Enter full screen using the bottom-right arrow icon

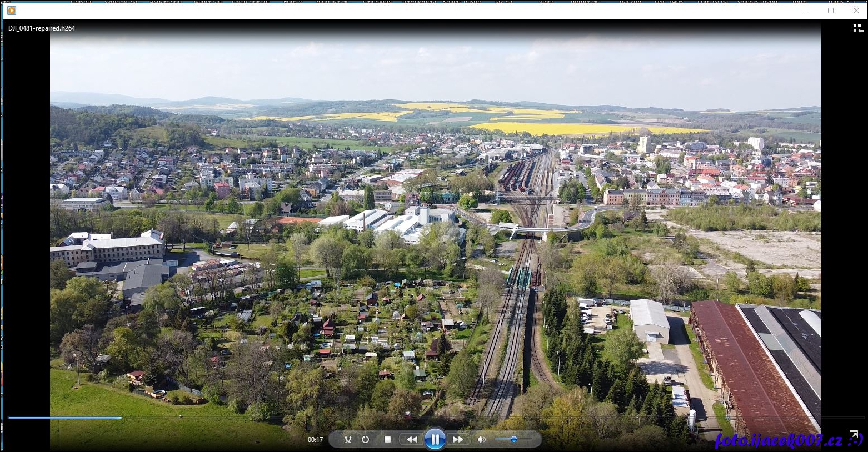click(x=854, y=435)
